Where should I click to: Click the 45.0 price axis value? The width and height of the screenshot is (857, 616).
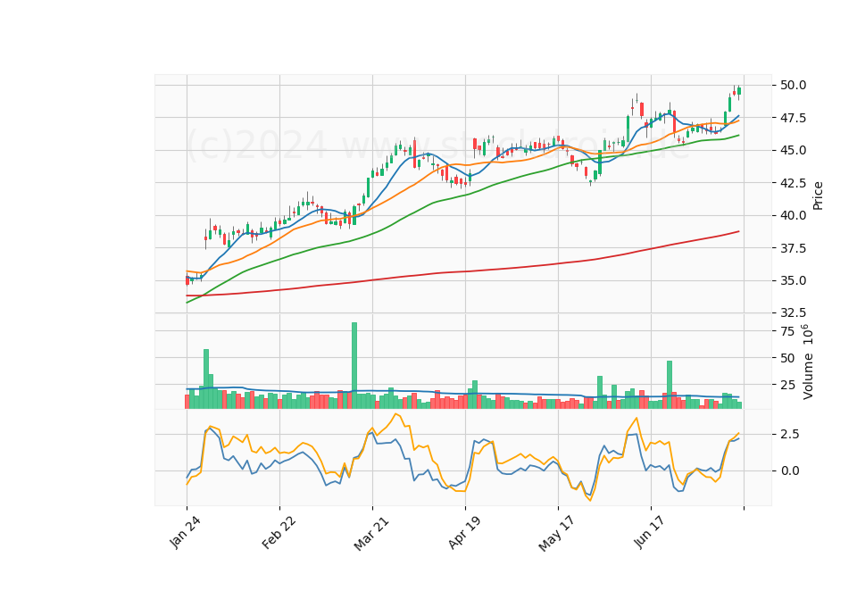pos(793,150)
